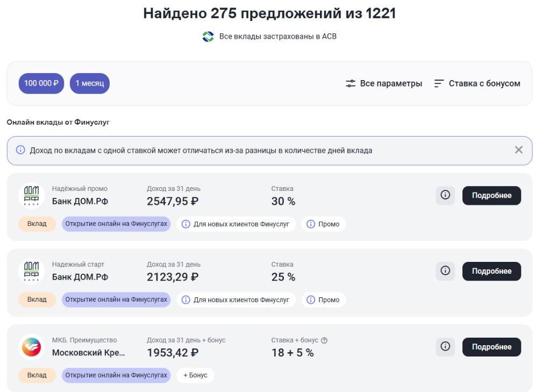Open the Ставка с бонусом sorting menu

[x=477, y=83]
